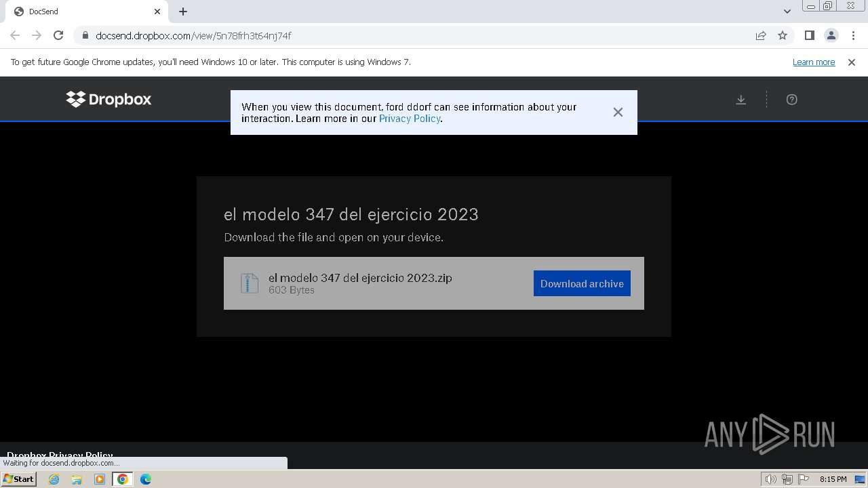
Task: Click the site lock icon in address bar
Action: click(85, 35)
